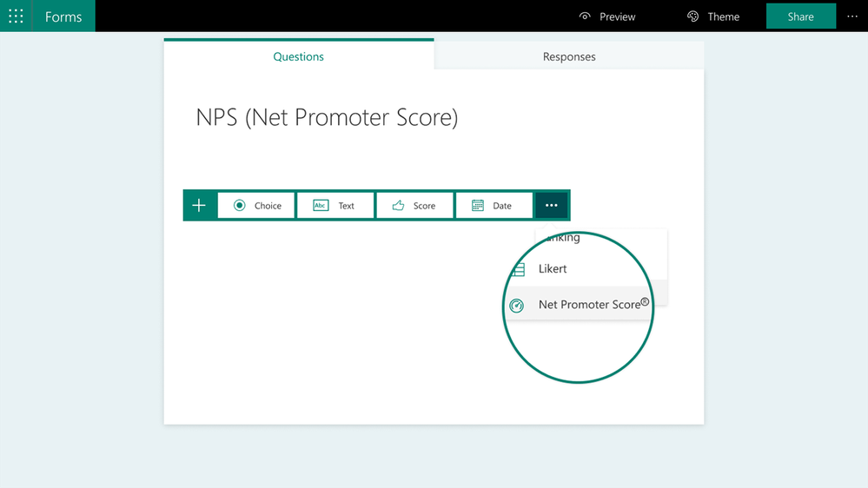Open the header more options ellipsis
This screenshot has height=488, width=868.
[x=852, y=16]
